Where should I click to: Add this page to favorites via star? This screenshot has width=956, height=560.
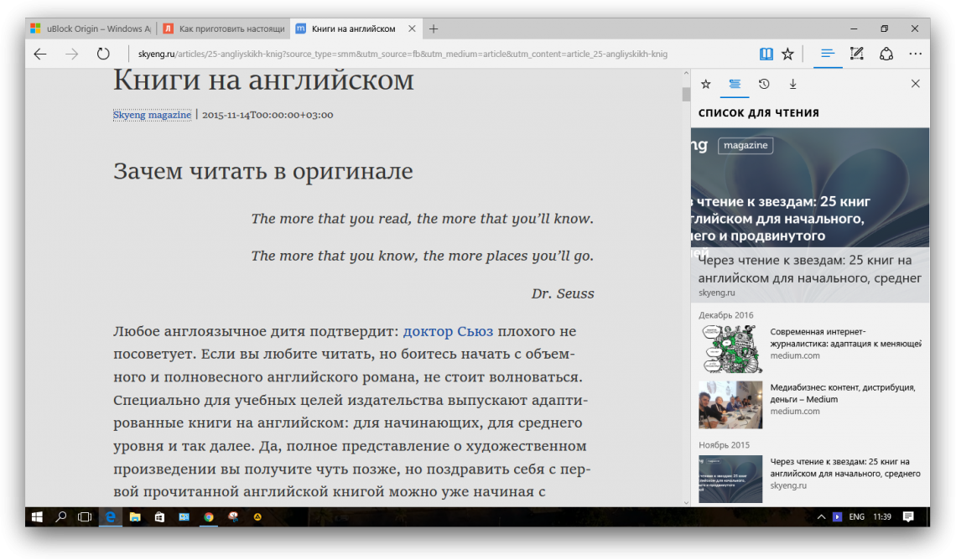click(787, 53)
